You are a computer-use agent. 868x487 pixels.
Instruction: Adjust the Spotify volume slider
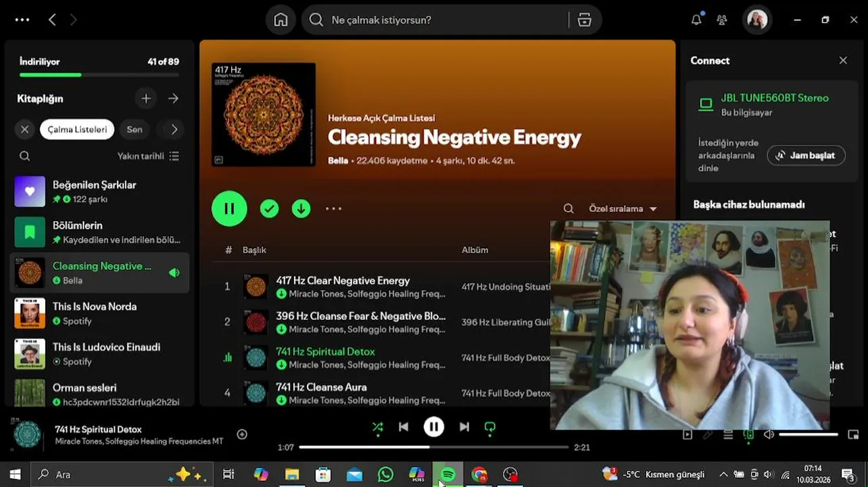click(809, 434)
